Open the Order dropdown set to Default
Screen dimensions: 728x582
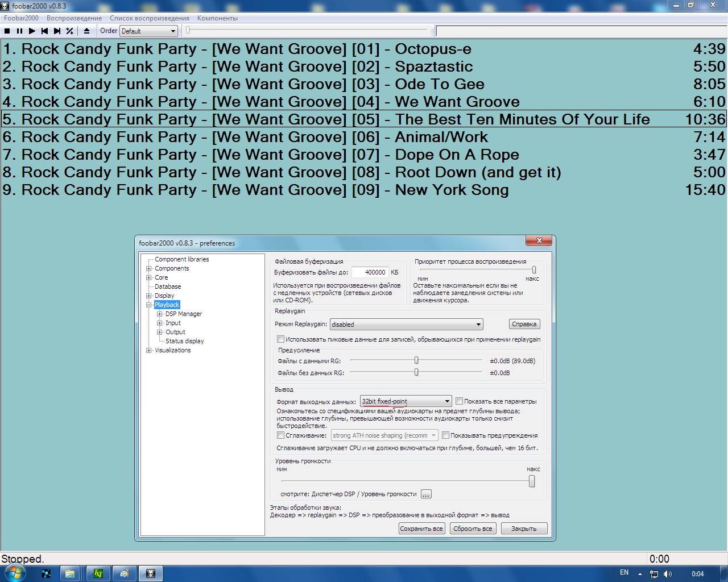[x=148, y=31]
